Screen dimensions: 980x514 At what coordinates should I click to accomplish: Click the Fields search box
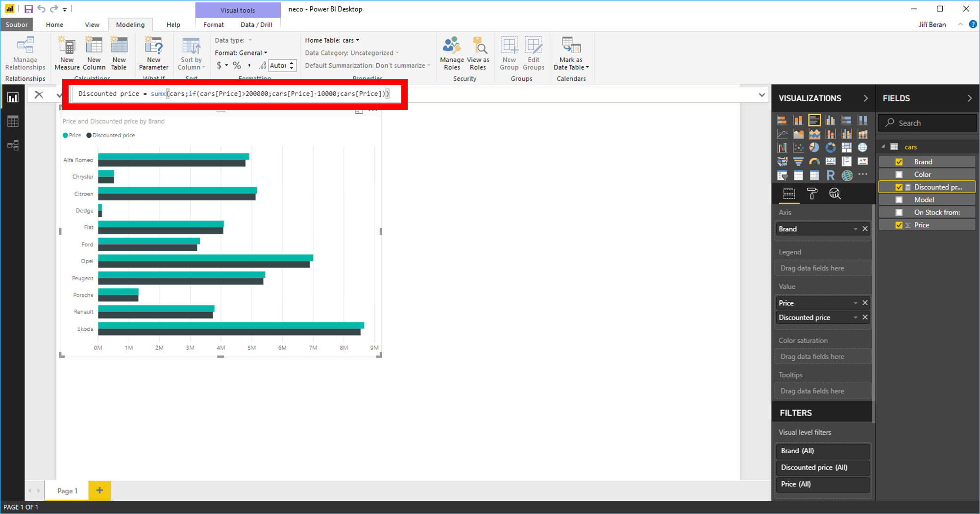928,123
